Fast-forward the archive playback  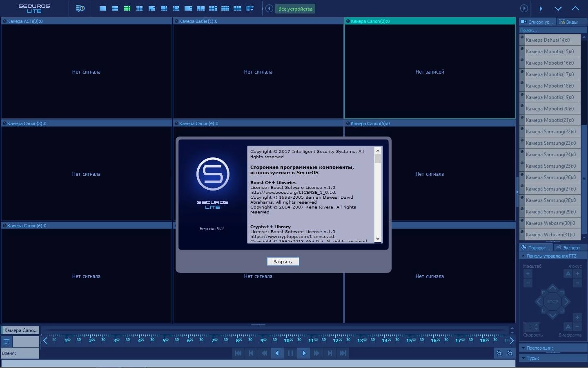[316, 353]
